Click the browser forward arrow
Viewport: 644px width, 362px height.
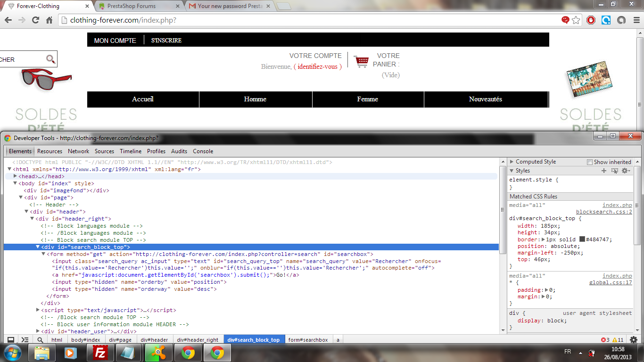point(22,20)
